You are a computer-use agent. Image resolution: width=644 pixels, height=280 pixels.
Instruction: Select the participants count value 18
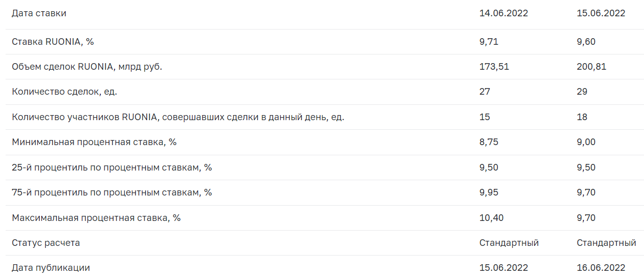[582, 117]
